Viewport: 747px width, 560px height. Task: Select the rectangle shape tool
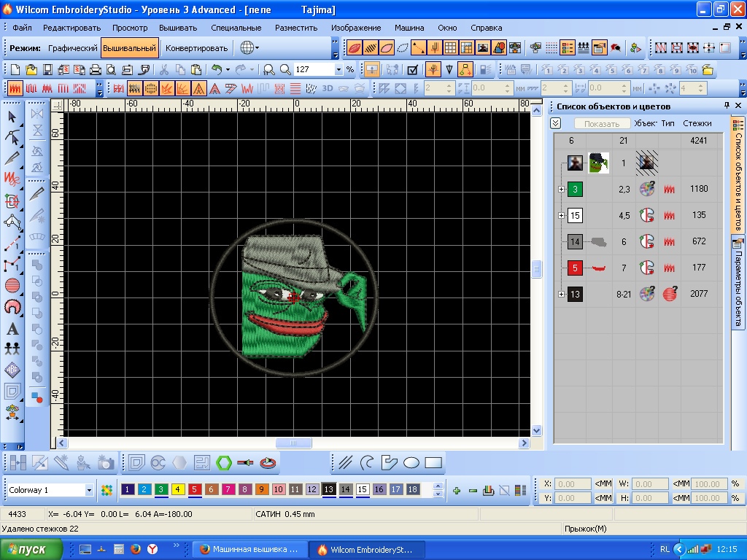[433, 463]
